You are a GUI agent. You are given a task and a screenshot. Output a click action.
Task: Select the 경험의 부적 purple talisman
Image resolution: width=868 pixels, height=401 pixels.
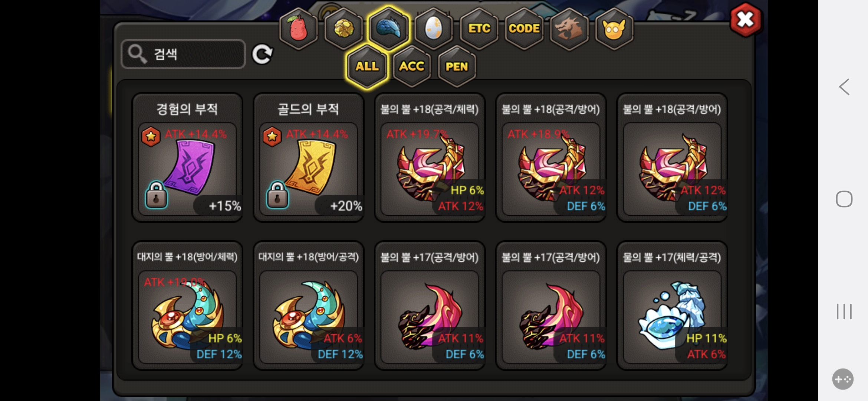187,157
